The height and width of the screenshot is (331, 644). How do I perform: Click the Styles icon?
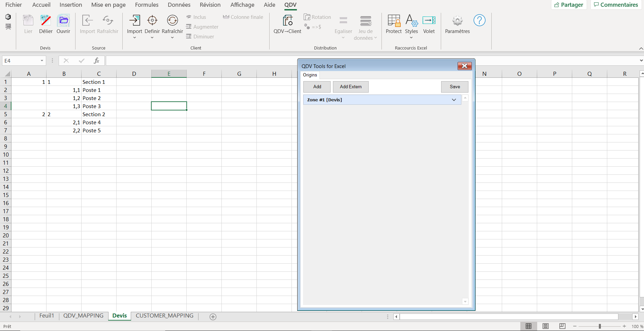coord(411,21)
